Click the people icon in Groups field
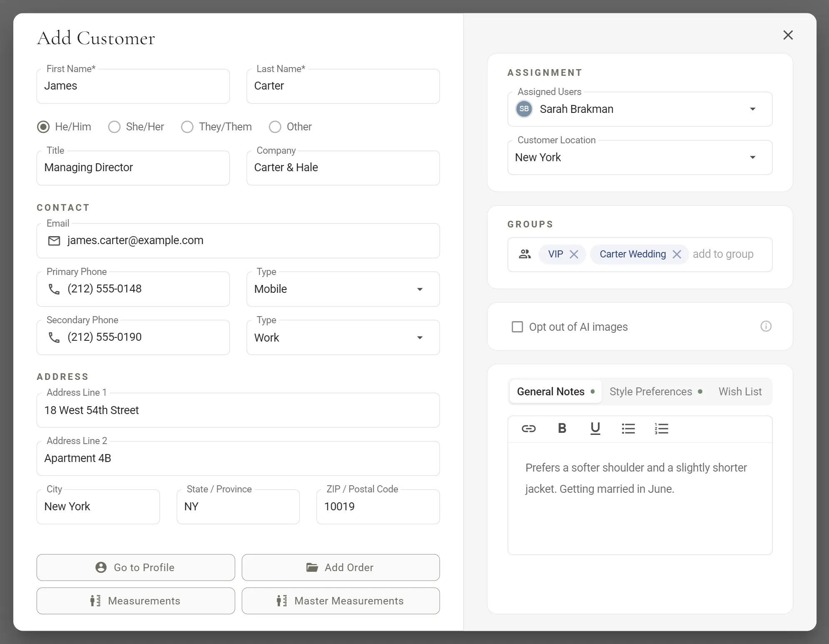829x644 pixels. pos(525,254)
